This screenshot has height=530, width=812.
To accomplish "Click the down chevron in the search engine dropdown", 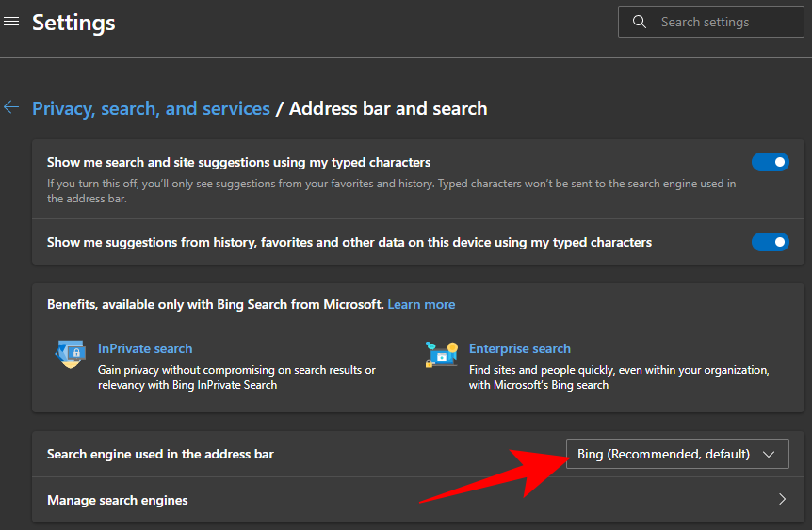I will tap(769, 454).
